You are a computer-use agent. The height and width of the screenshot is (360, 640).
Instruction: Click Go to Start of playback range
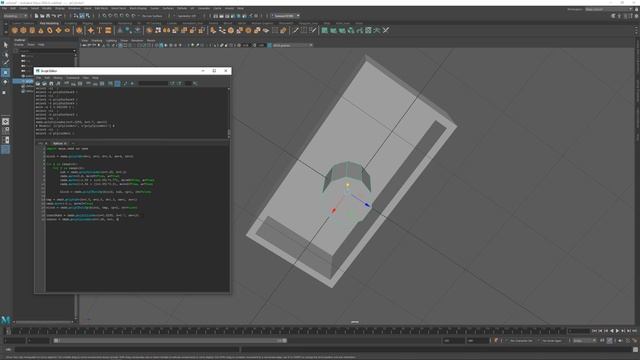click(x=594, y=331)
